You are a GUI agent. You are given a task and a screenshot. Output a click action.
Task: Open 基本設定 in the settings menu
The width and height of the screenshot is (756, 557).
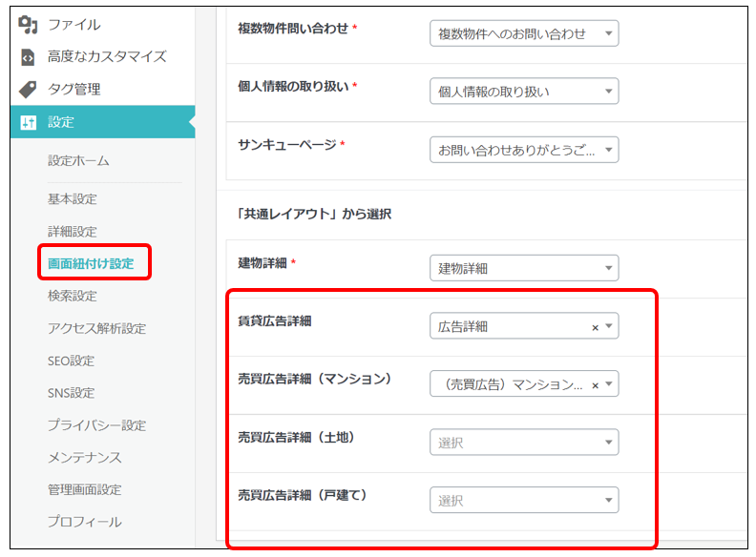73,199
